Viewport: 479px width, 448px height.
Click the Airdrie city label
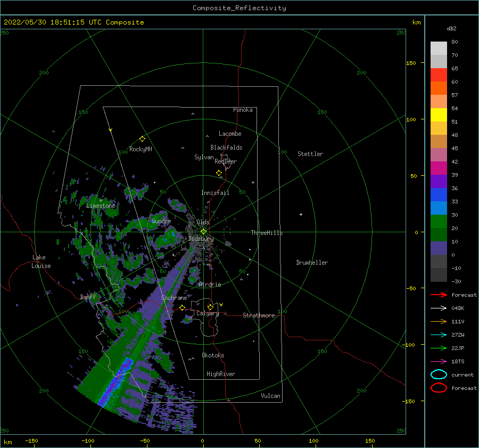click(210, 284)
